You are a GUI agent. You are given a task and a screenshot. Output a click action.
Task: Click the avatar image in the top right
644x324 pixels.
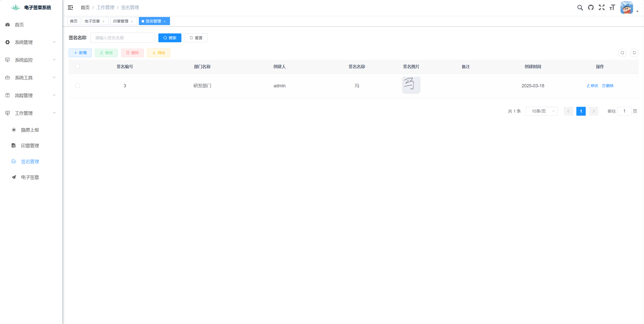[627, 8]
